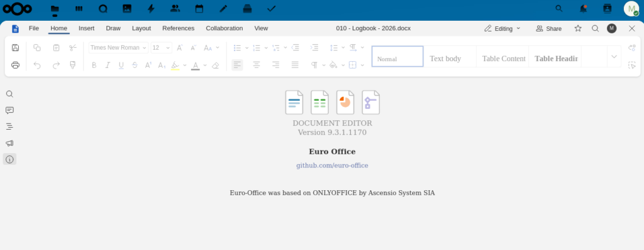The image size is (644, 250).
Task: Click the Copy icon in toolbar
Action: (37, 48)
